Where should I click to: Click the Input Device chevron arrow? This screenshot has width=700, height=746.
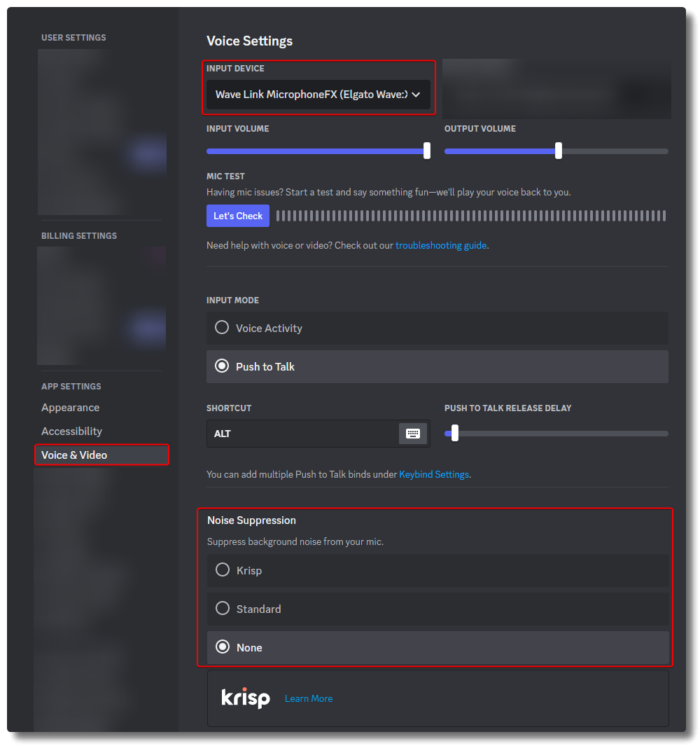(x=416, y=95)
